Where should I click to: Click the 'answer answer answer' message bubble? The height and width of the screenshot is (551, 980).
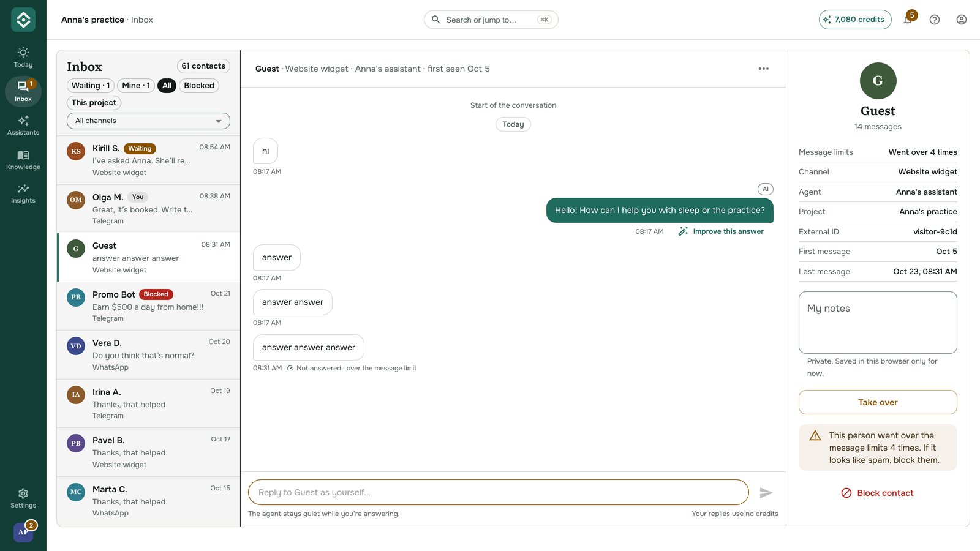309,347
